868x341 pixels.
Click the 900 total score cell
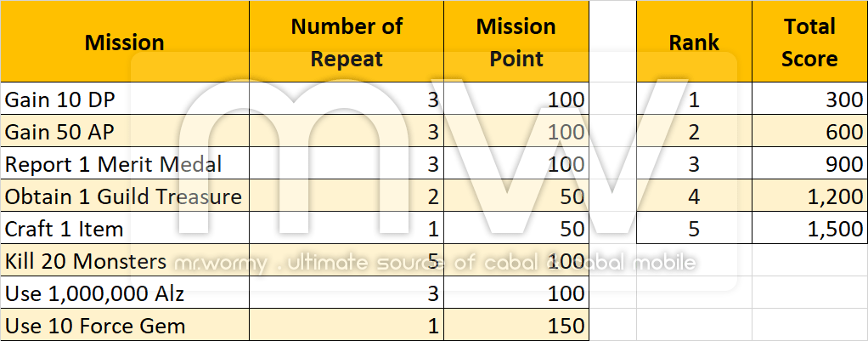809,164
